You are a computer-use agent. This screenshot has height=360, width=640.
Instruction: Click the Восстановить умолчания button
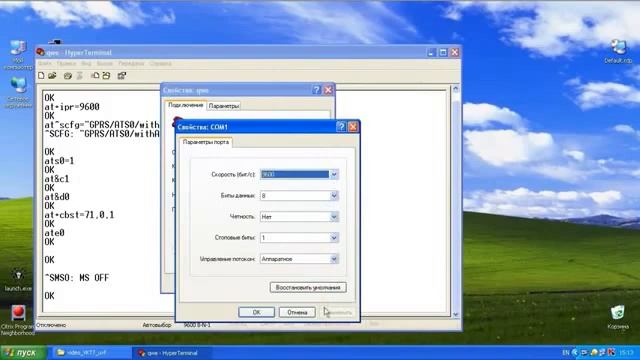click(x=308, y=287)
